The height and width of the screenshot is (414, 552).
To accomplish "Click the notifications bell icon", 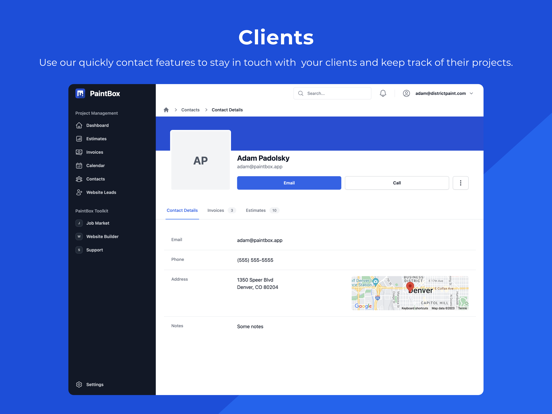I will 383,93.
